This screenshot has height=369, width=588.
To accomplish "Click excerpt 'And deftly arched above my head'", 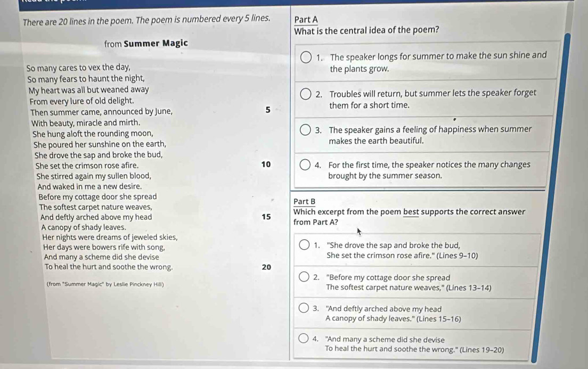I will click(384, 309).
